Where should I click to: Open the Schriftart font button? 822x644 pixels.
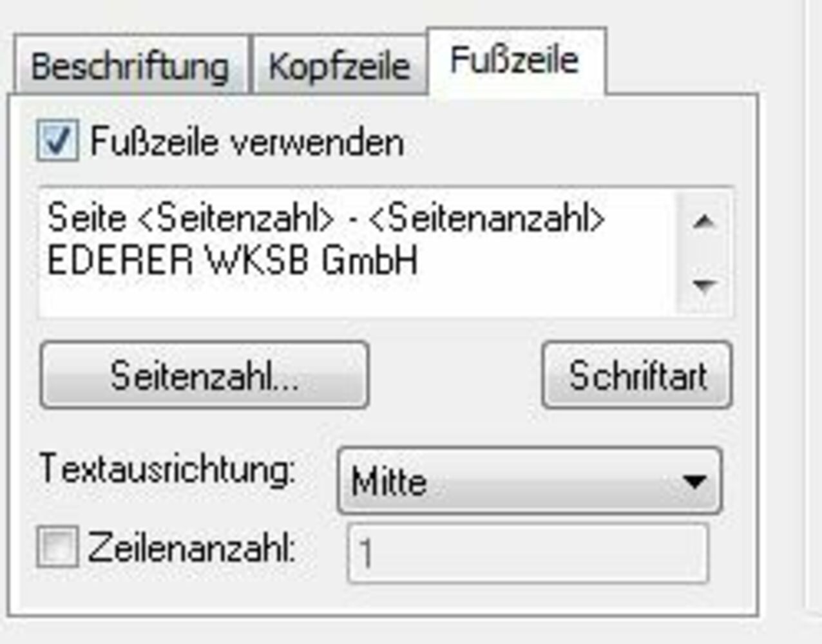(637, 375)
